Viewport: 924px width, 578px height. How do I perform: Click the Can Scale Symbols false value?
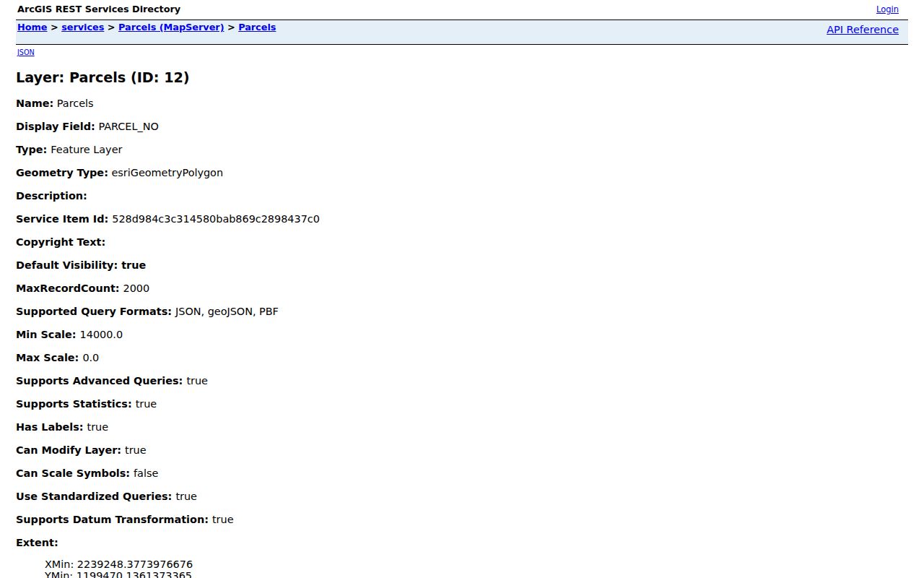[146, 473]
